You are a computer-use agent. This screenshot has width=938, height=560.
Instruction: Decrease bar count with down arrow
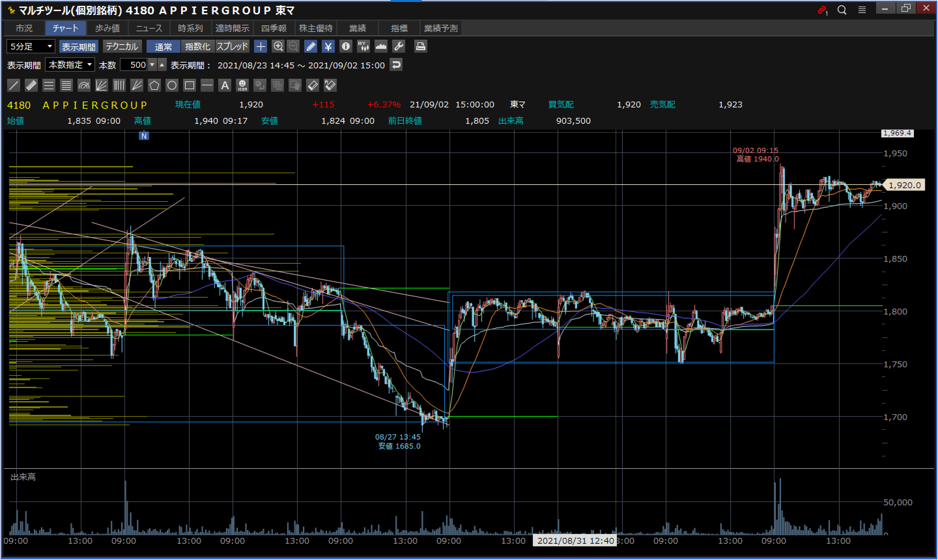(x=152, y=65)
